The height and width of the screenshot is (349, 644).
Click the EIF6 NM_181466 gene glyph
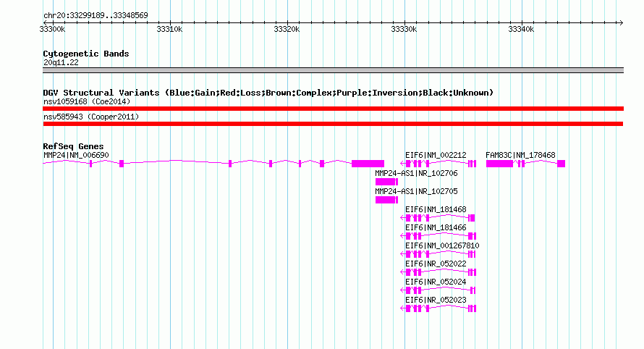[x=438, y=236]
